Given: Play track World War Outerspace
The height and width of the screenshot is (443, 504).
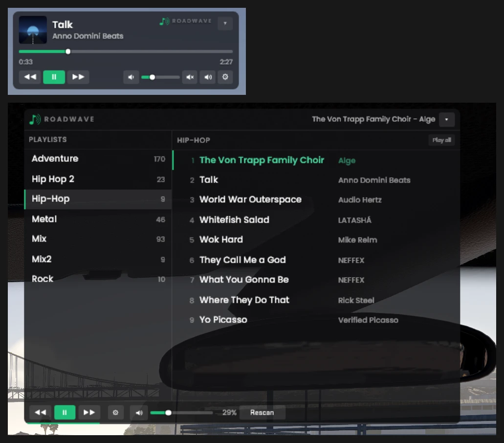Looking at the screenshot, I should pyautogui.click(x=316, y=200).
